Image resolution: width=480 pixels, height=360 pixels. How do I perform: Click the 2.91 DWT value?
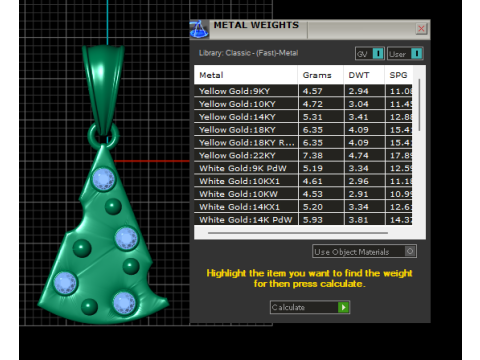coord(358,194)
